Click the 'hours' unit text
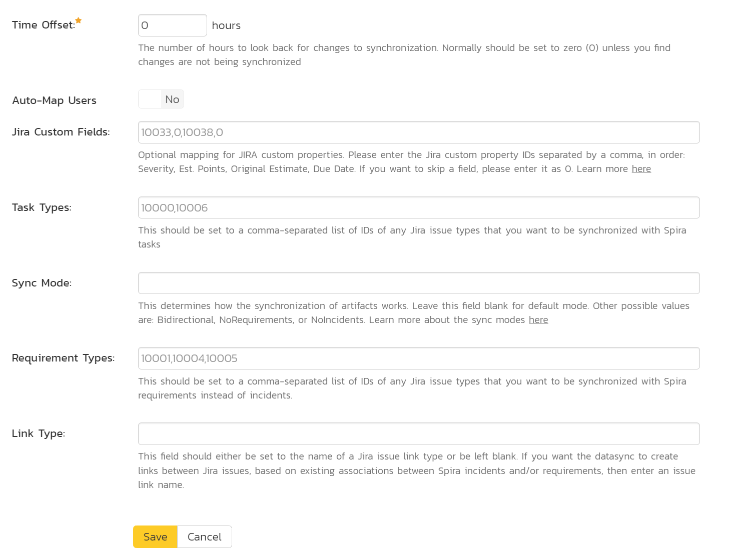Screen dimensions: 756x556 tap(226, 25)
